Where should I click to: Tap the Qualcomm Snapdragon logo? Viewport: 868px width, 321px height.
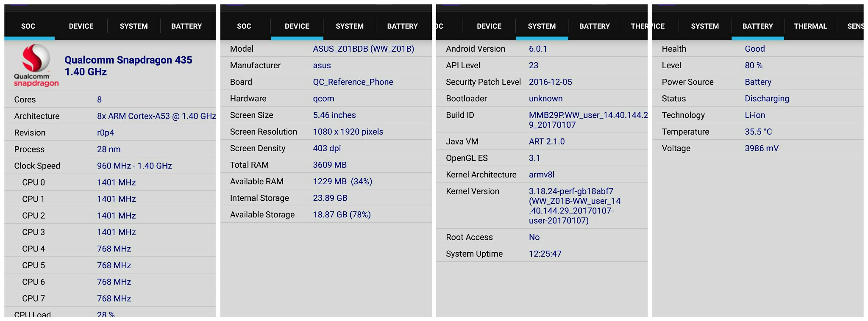click(x=36, y=66)
